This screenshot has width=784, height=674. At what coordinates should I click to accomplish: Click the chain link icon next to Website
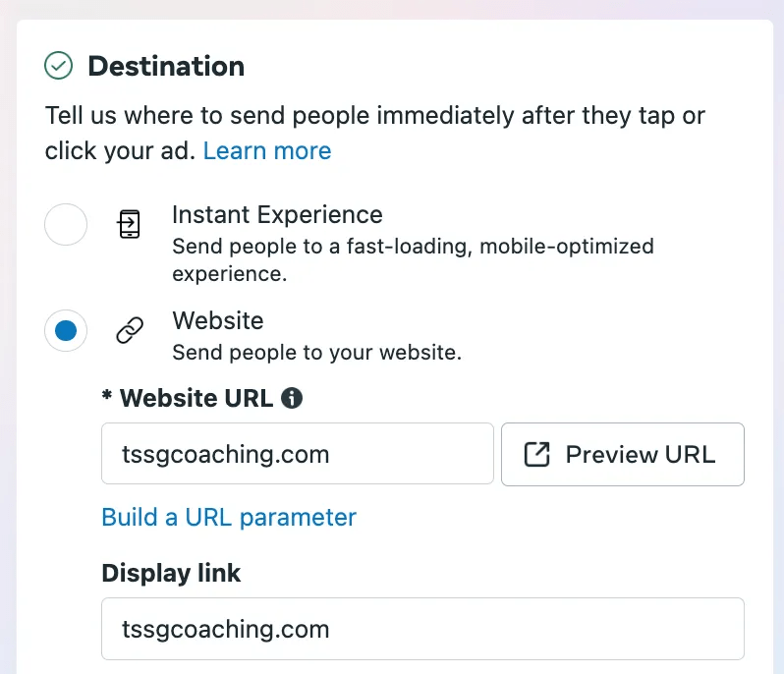[130, 331]
